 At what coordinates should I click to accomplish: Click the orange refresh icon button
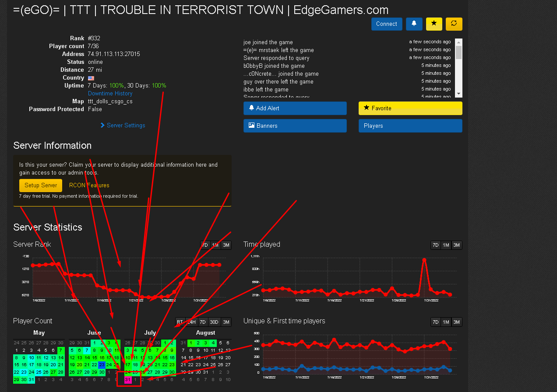pyautogui.click(x=454, y=24)
